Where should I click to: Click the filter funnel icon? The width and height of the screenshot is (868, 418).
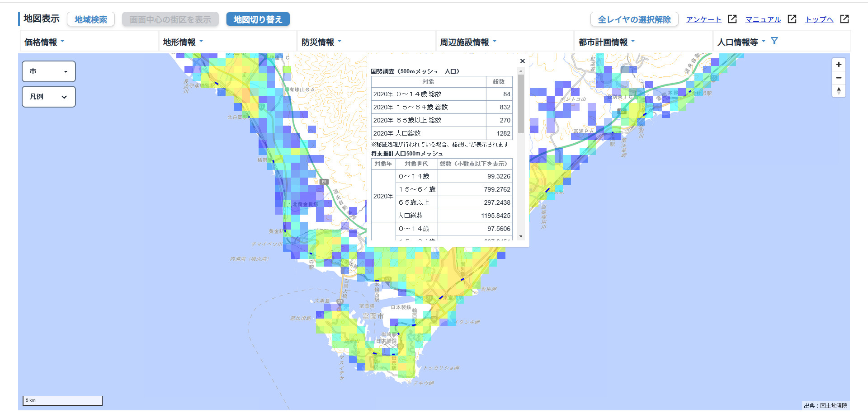point(774,41)
